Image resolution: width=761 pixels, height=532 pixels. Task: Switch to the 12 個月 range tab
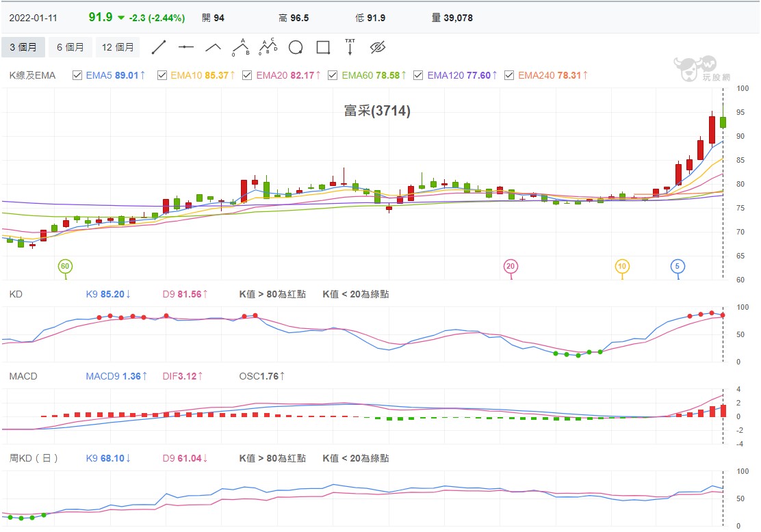[118, 47]
